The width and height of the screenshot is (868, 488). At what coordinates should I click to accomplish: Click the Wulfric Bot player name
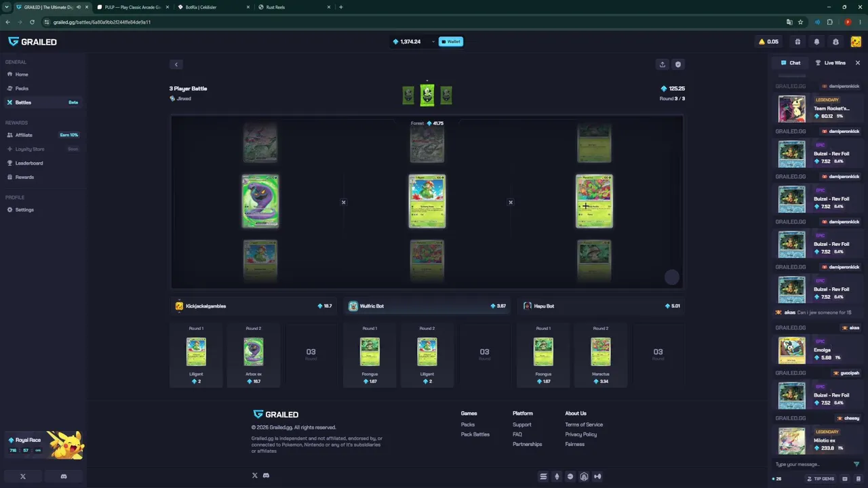[372, 306]
